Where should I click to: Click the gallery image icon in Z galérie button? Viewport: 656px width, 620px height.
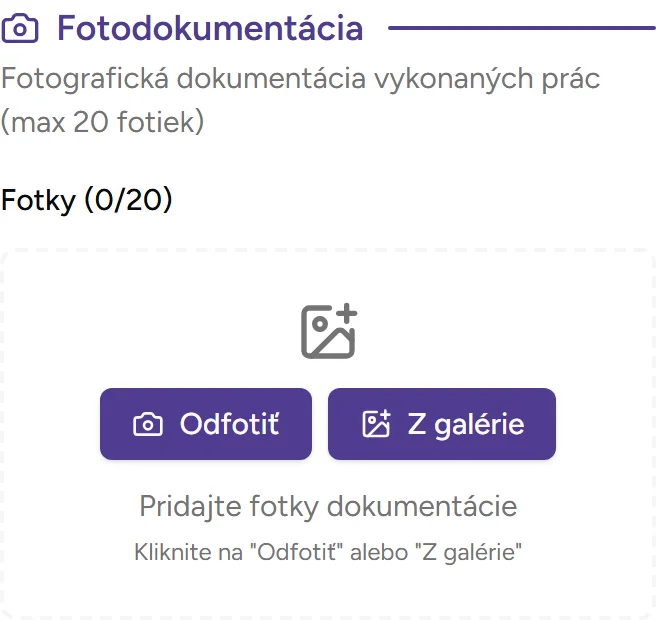(x=376, y=424)
